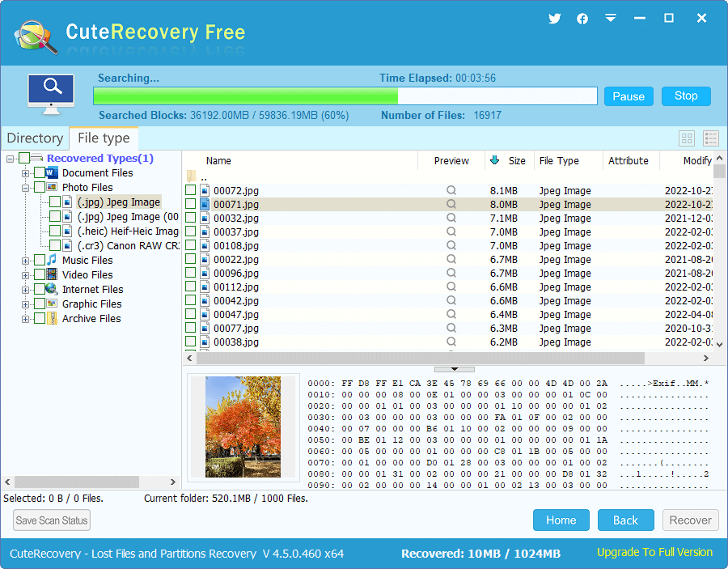728x569 pixels.
Task: Click the file list horizontal scrollbar
Action: pos(420,358)
